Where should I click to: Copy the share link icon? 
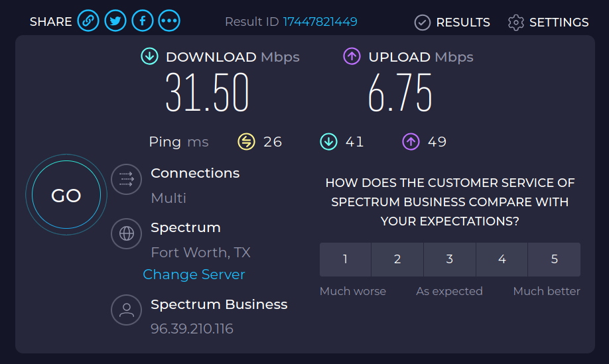88,21
